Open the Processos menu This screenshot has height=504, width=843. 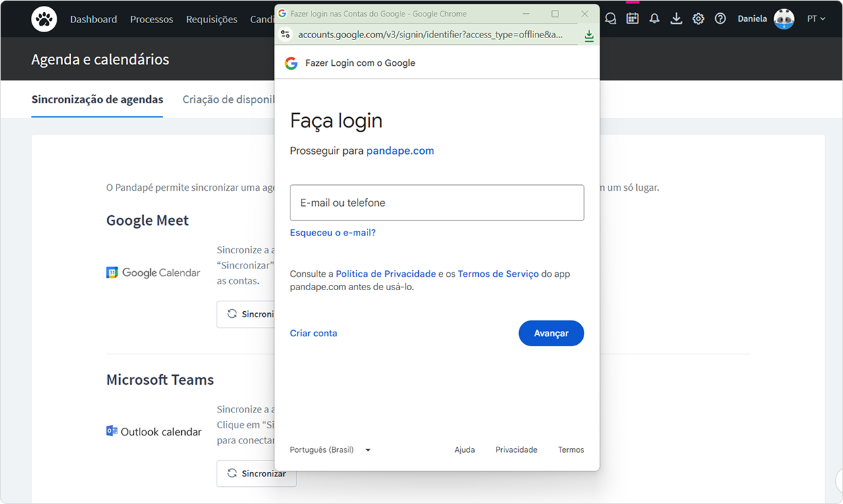[x=151, y=19]
